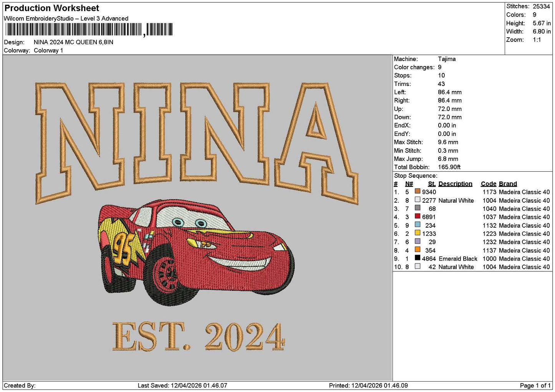Click the Brand column header
Image resolution: width=555 pixels, height=392 pixels.
pos(508,184)
